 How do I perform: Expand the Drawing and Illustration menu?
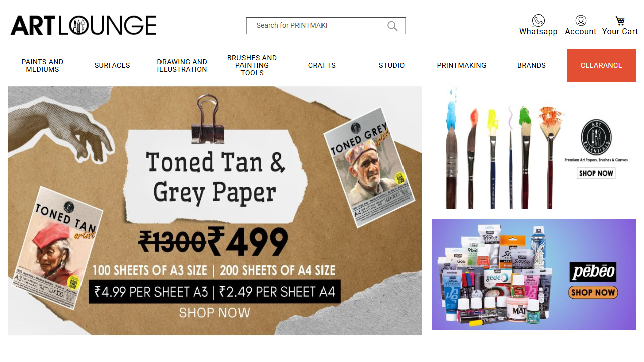tap(182, 65)
